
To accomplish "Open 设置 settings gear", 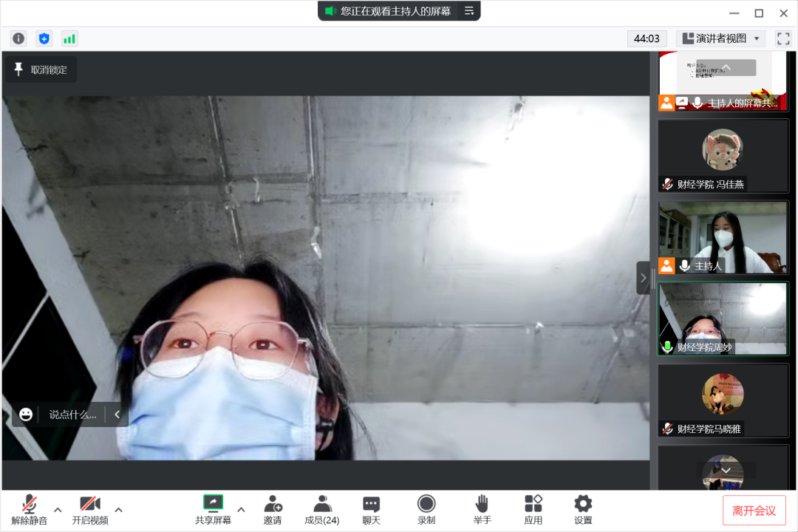I will click(583, 510).
